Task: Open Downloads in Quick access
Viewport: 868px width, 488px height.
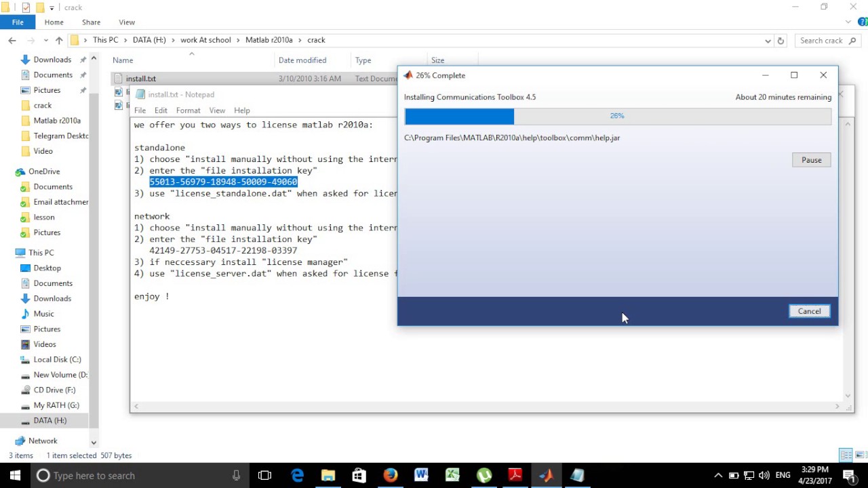Action: pos(52,60)
